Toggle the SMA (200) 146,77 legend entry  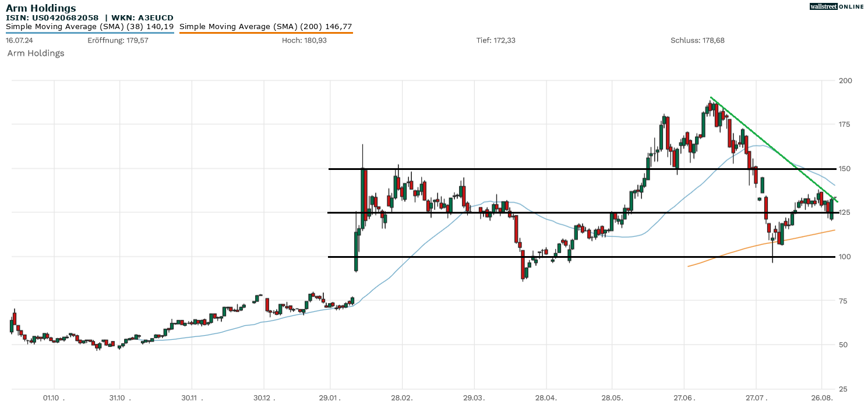pyautogui.click(x=266, y=27)
